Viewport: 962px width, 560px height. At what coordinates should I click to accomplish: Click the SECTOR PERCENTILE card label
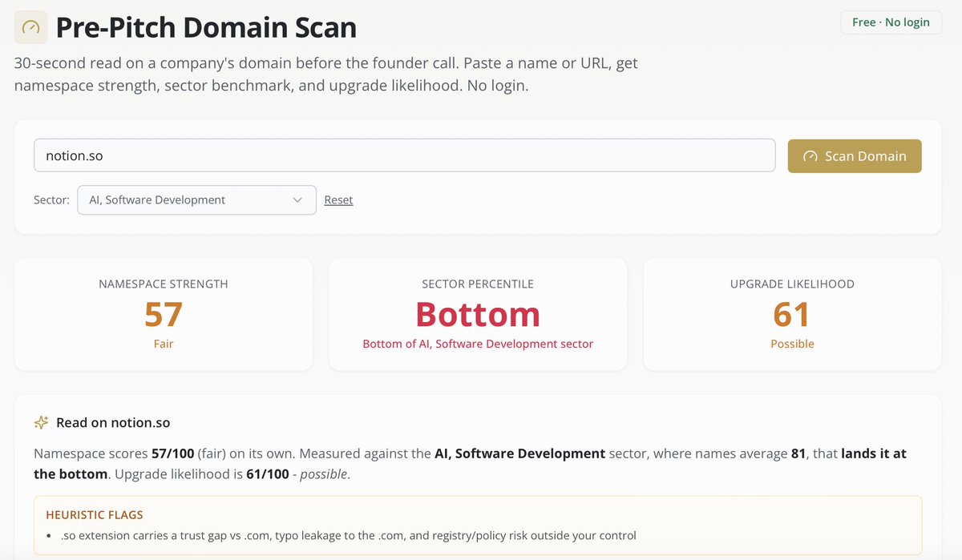click(478, 284)
